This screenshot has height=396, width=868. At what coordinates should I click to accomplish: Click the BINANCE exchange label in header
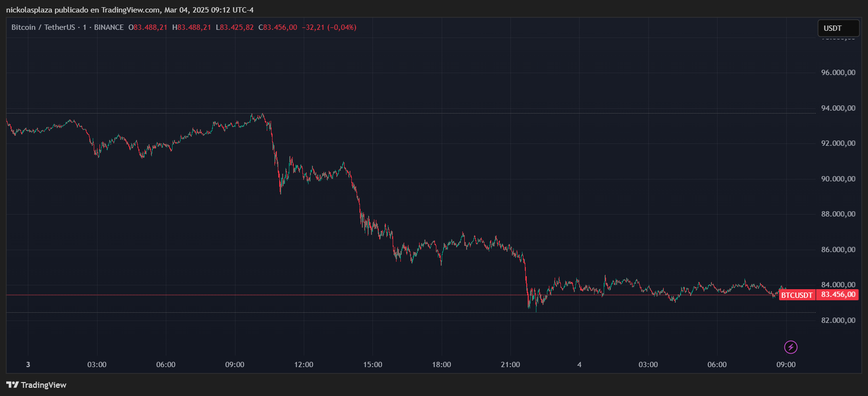tap(109, 27)
